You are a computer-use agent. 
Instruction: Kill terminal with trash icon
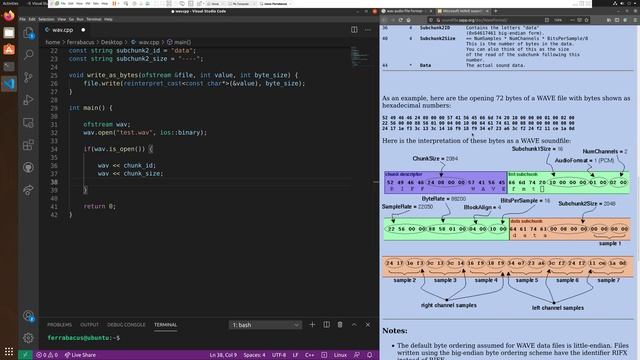[x=340, y=324]
